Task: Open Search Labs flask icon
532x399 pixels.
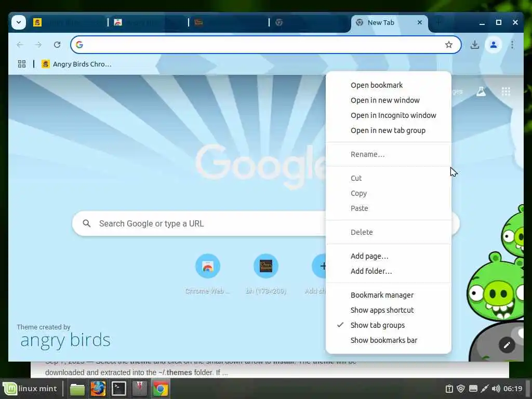Action: point(481,91)
